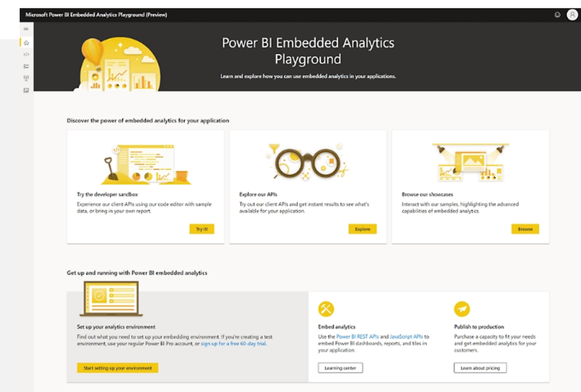This screenshot has height=392, width=581.
Task: Click the 'Learn and explore' banner subtitle
Action: pos(308,76)
